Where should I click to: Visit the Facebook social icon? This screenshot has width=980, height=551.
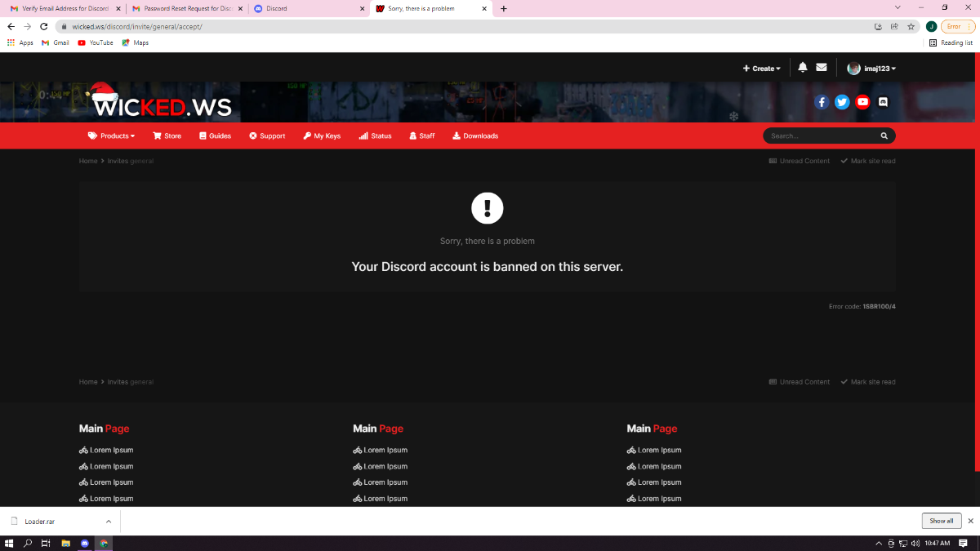pyautogui.click(x=822, y=102)
